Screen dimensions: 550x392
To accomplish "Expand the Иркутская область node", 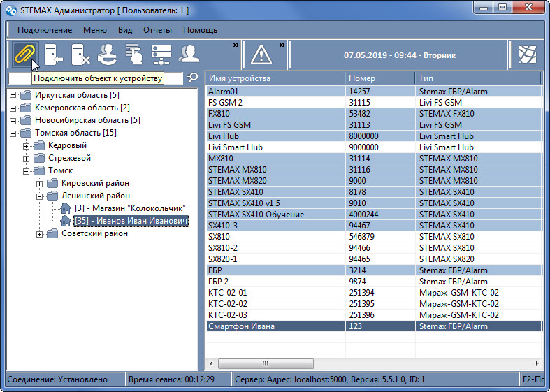I will 13,95.
